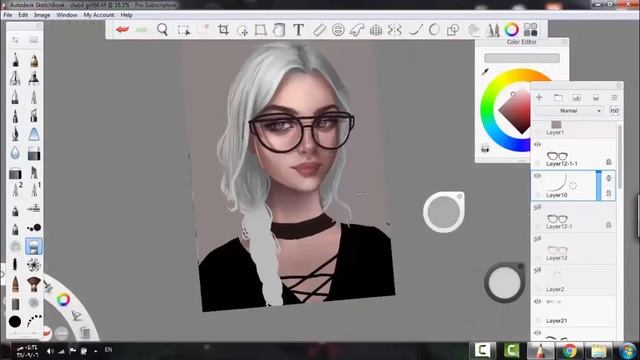The image size is (640, 360).
Task: Open the Draw Styles shapes tool
Action: click(453, 30)
